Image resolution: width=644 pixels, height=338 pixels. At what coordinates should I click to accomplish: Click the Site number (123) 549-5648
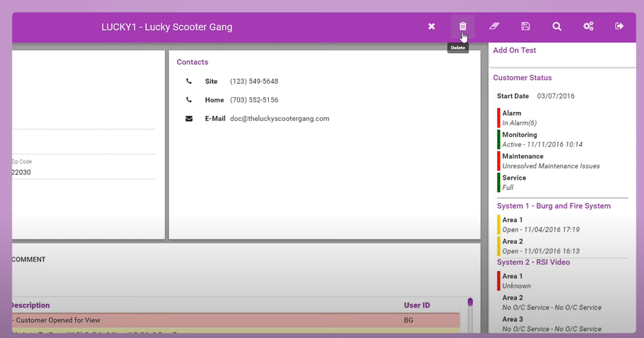tap(254, 81)
